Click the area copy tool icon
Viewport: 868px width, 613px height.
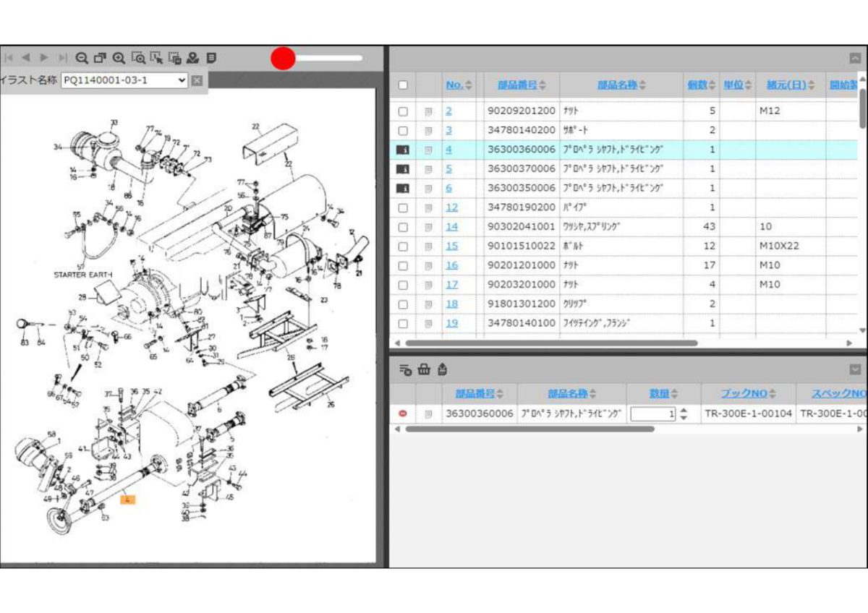(x=174, y=58)
